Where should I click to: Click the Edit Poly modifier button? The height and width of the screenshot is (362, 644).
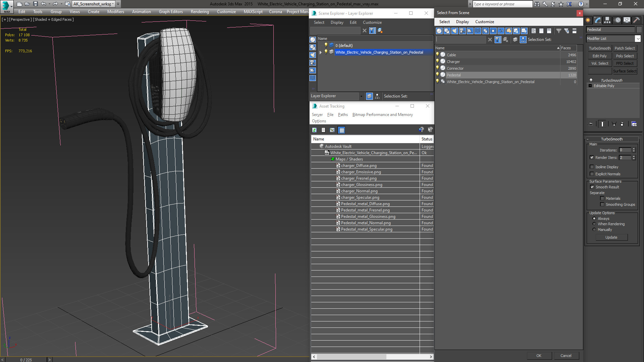(x=600, y=56)
